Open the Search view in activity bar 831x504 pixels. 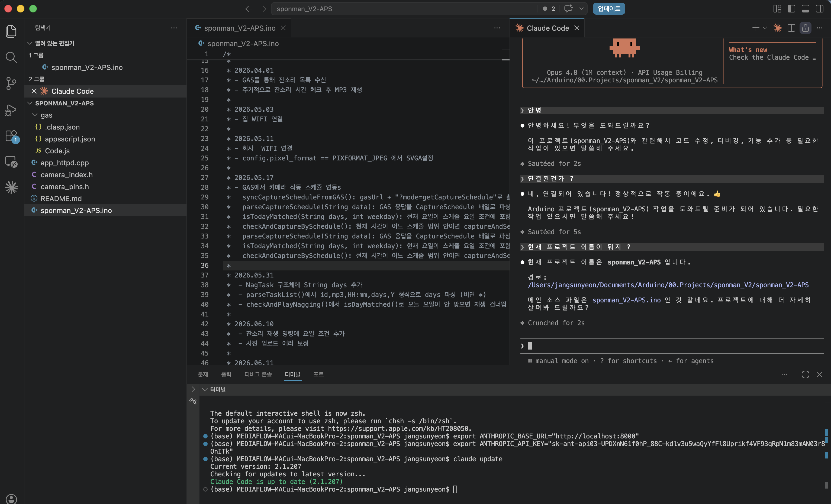(x=11, y=57)
